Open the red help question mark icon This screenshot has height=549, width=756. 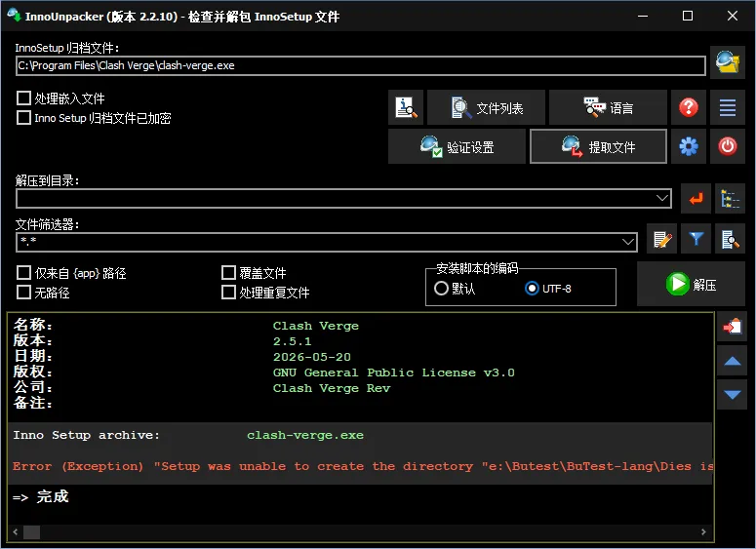[689, 107]
